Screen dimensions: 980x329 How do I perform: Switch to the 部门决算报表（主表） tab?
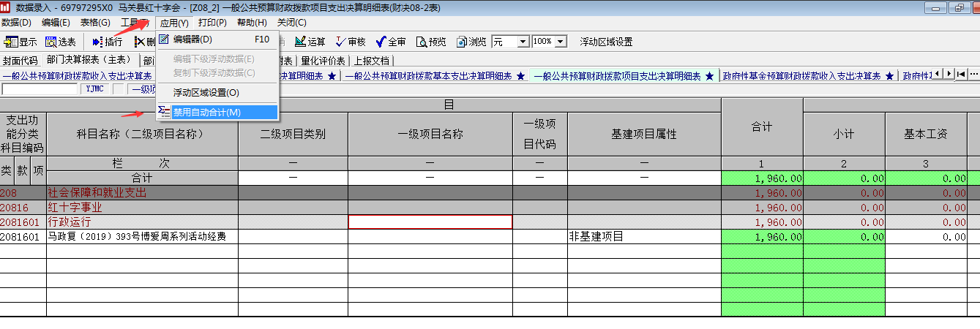point(89,60)
